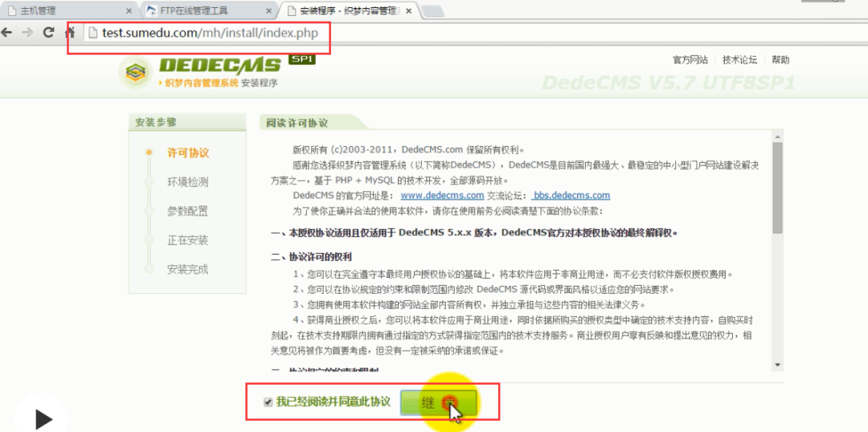This screenshot has width=868, height=432.
Task: Play the video with play button
Action: click(42, 418)
